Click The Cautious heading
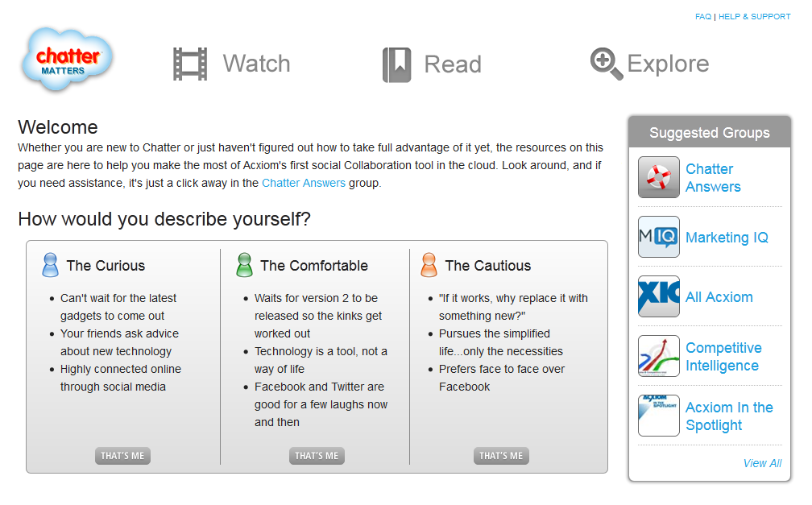 click(488, 266)
